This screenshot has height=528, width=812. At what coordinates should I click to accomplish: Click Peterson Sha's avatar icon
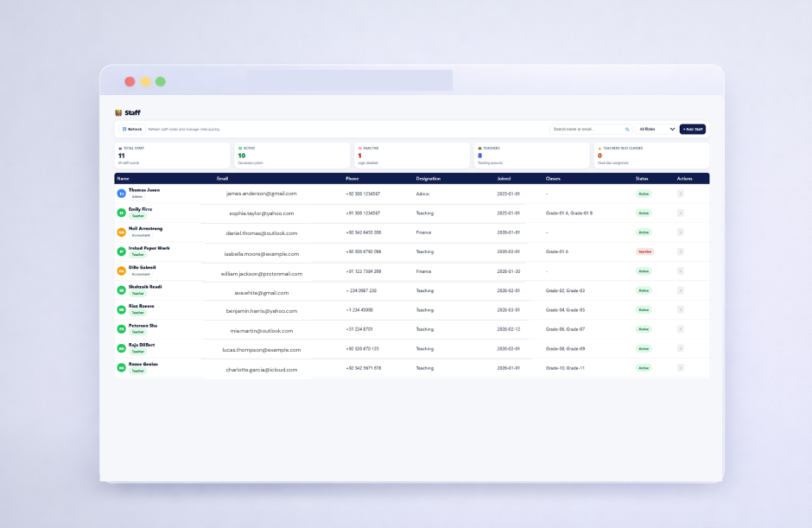(121, 329)
